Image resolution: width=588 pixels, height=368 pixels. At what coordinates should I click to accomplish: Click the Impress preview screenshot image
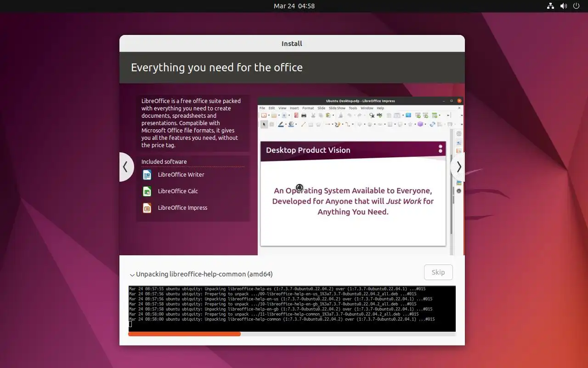(x=361, y=176)
